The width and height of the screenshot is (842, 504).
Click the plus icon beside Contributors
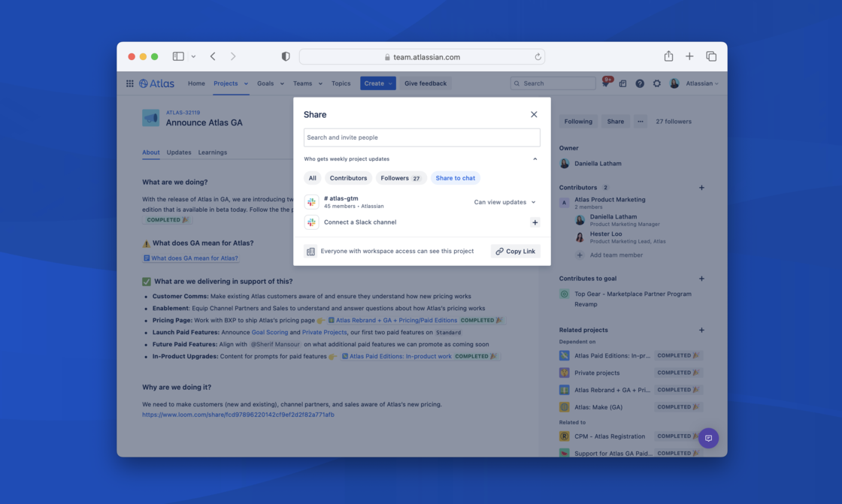701,187
